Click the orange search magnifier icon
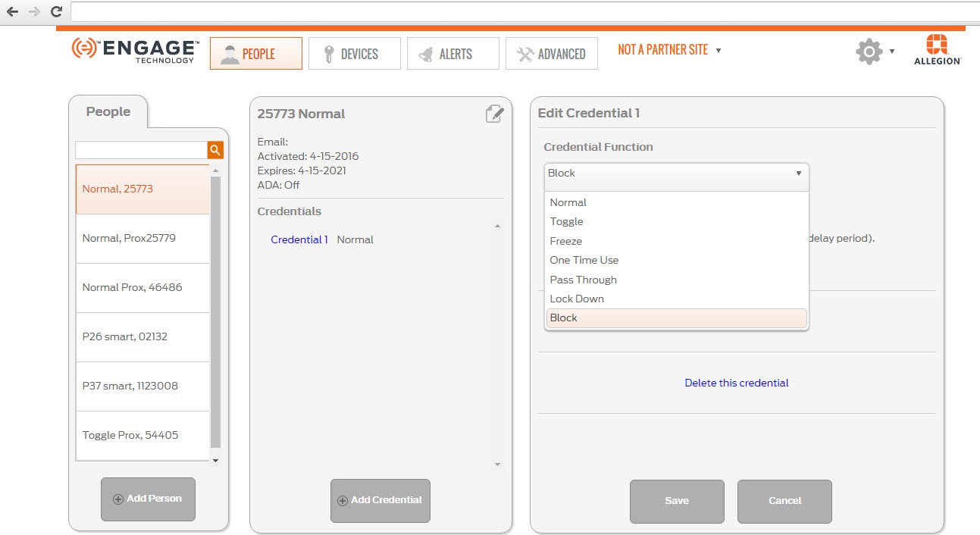 point(215,150)
